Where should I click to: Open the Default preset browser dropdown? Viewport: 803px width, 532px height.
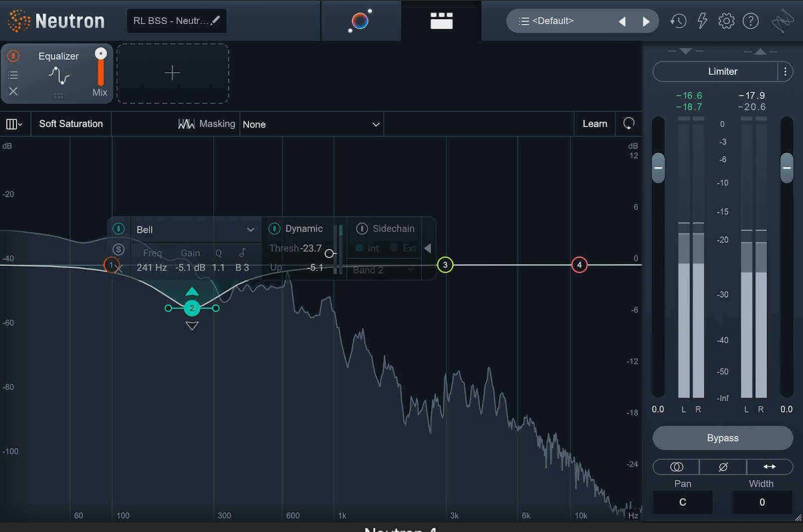(x=562, y=21)
